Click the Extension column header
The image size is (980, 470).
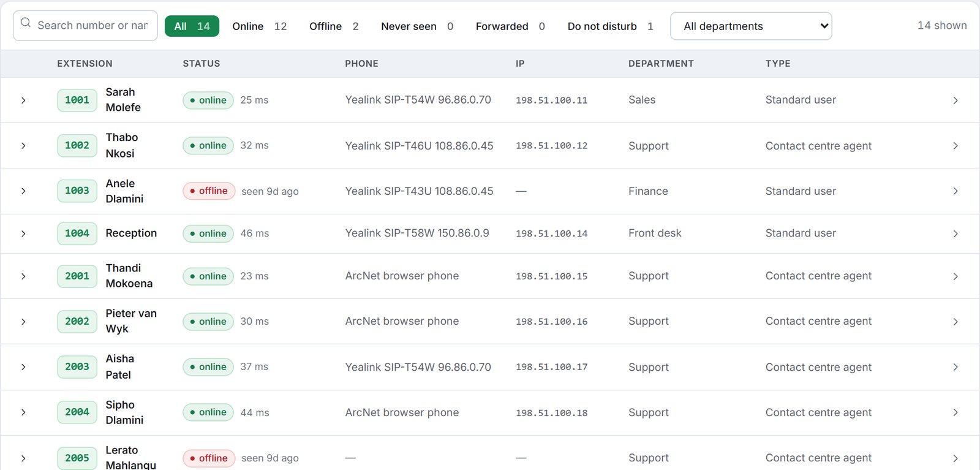tap(85, 64)
